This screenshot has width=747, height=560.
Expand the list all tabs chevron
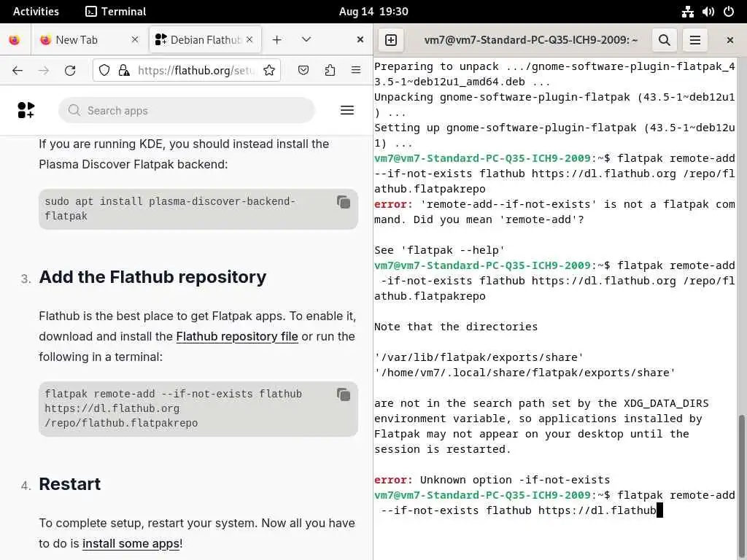coord(306,39)
